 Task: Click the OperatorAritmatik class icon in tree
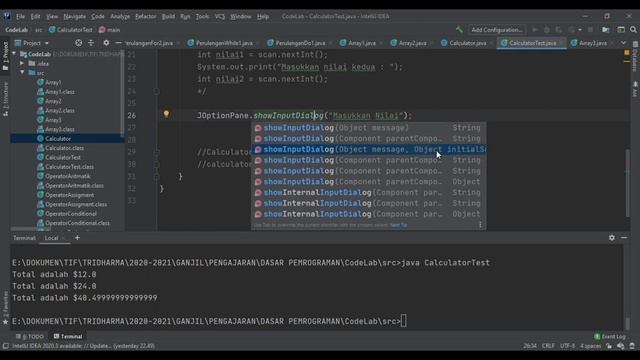pos(40,176)
